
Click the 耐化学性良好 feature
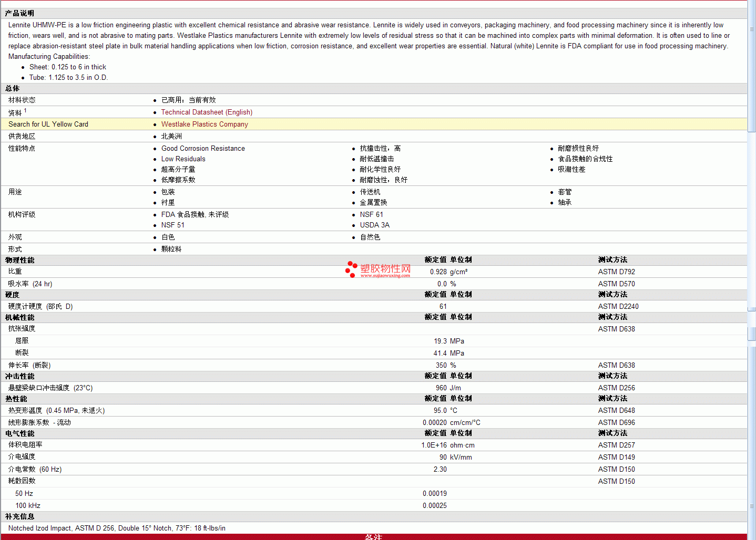pos(380,169)
